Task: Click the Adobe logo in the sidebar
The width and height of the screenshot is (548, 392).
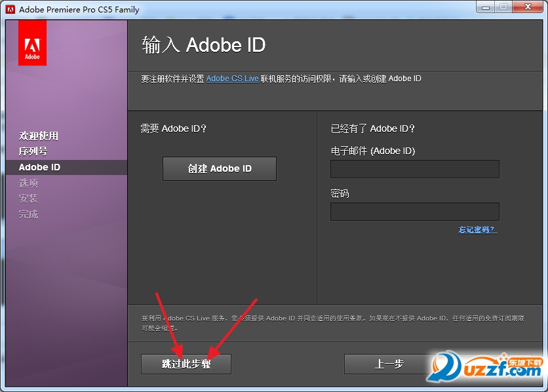Action: pyautogui.click(x=32, y=43)
